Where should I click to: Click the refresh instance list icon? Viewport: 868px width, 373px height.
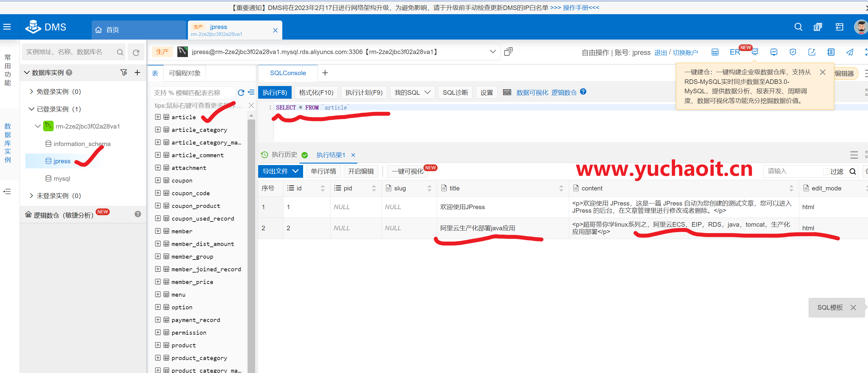click(x=136, y=52)
